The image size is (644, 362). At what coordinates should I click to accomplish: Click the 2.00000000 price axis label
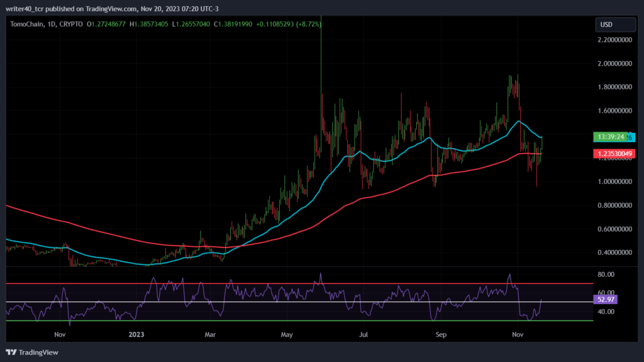point(615,64)
